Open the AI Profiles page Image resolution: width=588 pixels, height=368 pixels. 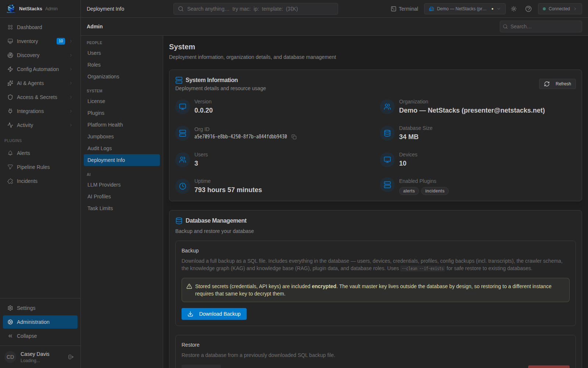coord(122,197)
